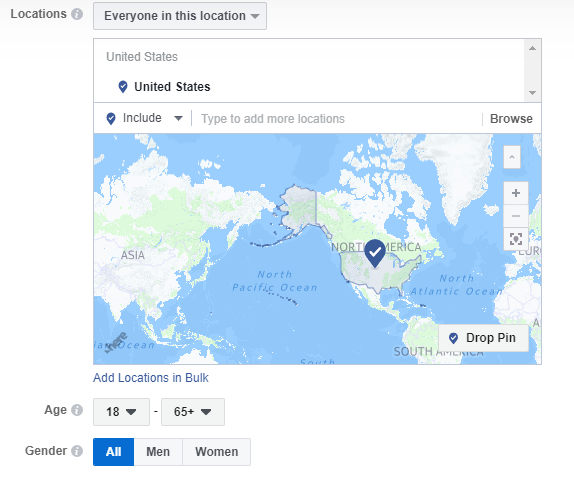The image size is (574, 479).
Task: Open the Add Locations in Bulk link
Action: click(x=150, y=378)
